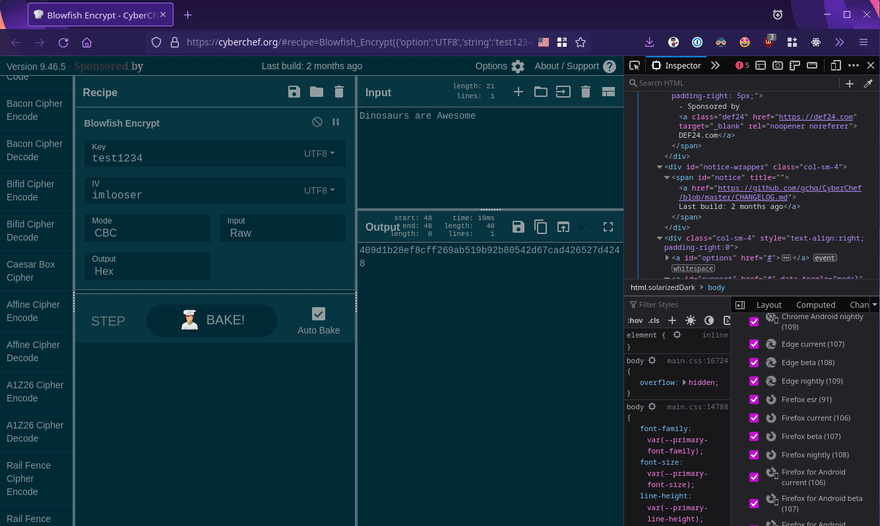Open the Key UTF8 encoding dropdown

click(319, 153)
